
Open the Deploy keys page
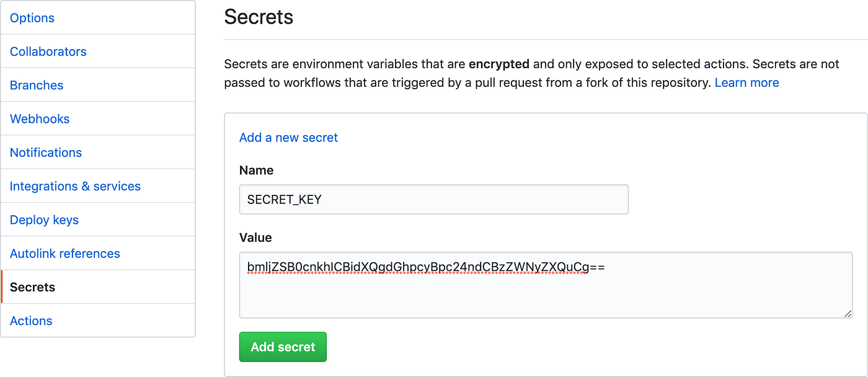coord(44,220)
